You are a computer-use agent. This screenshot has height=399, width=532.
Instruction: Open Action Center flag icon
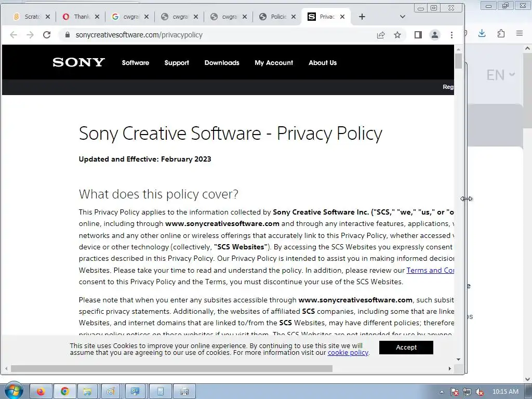click(454, 392)
